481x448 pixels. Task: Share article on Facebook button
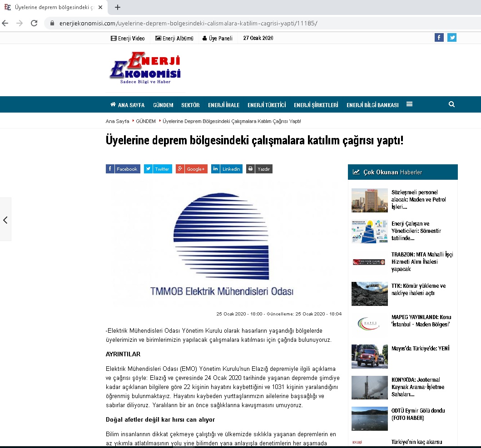(x=123, y=169)
